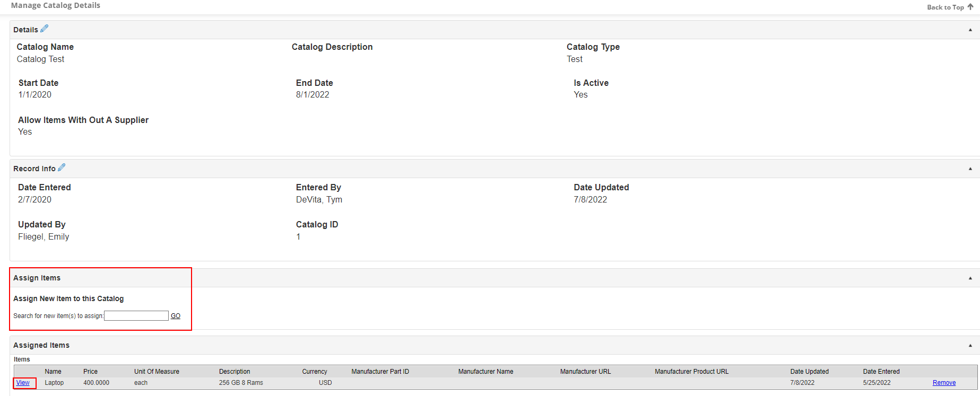
Task: Select the 400.0000 price cell
Action: (96, 383)
